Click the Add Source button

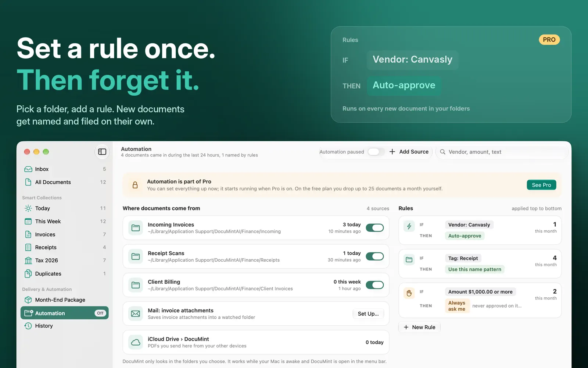pyautogui.click(x=409, y=152)
